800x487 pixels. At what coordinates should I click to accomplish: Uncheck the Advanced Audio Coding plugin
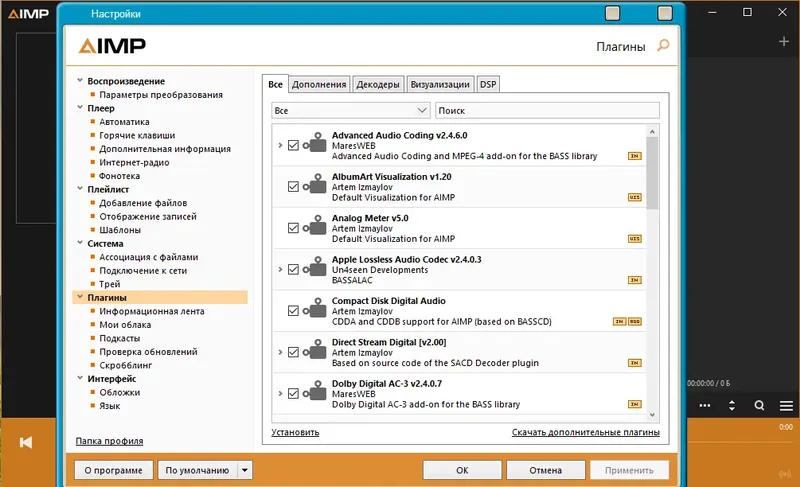pyautogui.click(x=293, y=145)
